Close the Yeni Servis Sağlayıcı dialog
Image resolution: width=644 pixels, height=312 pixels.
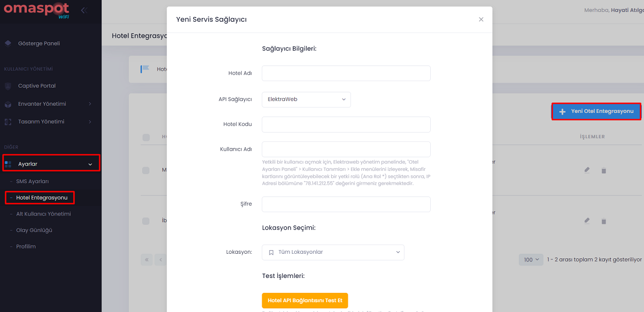tap(481, 20)
